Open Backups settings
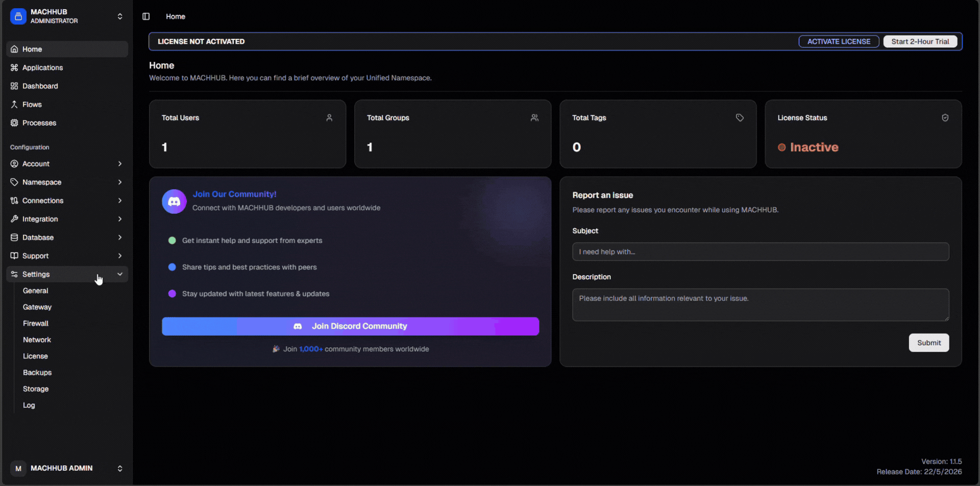Screen dimensions: 980x486 click(37, 372)
